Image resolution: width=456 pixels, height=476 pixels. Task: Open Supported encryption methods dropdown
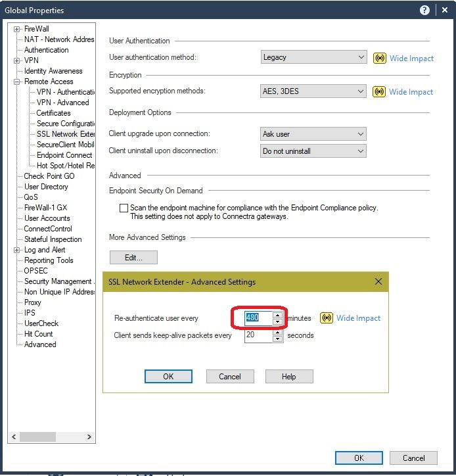click(x=361, y=91)
